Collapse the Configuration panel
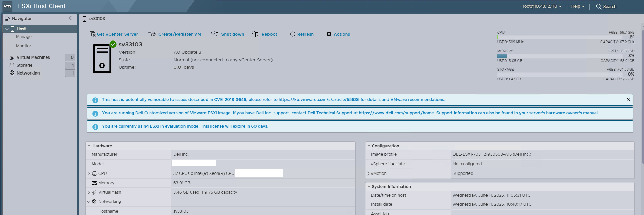The width and height of the screenshot is (644, 215). (369, 146)
